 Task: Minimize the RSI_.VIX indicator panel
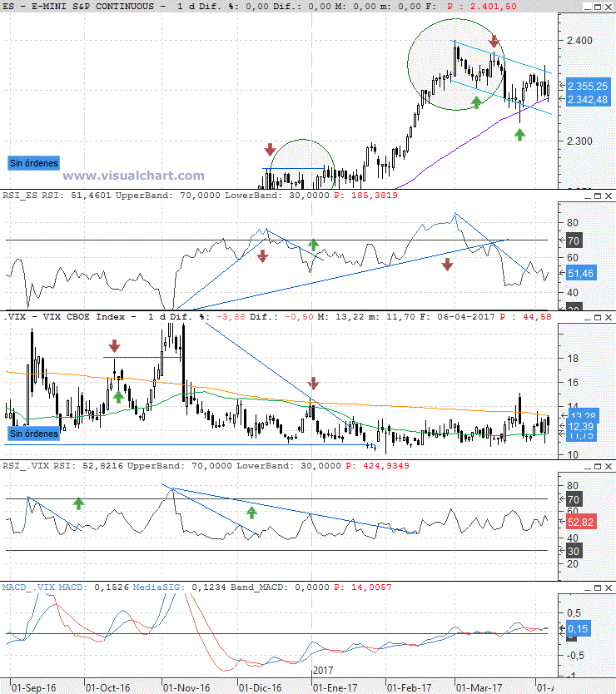(x=587, y=467)
